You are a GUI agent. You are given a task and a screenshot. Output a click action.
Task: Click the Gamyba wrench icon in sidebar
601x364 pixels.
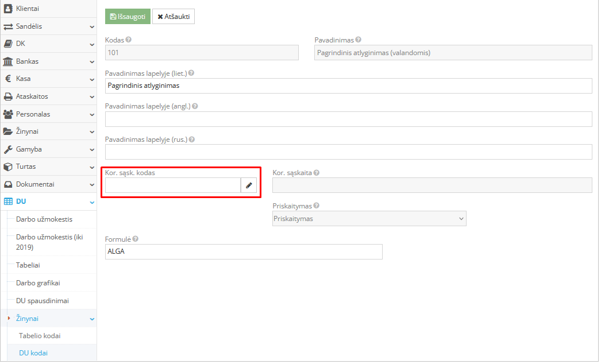click(8, 149)
